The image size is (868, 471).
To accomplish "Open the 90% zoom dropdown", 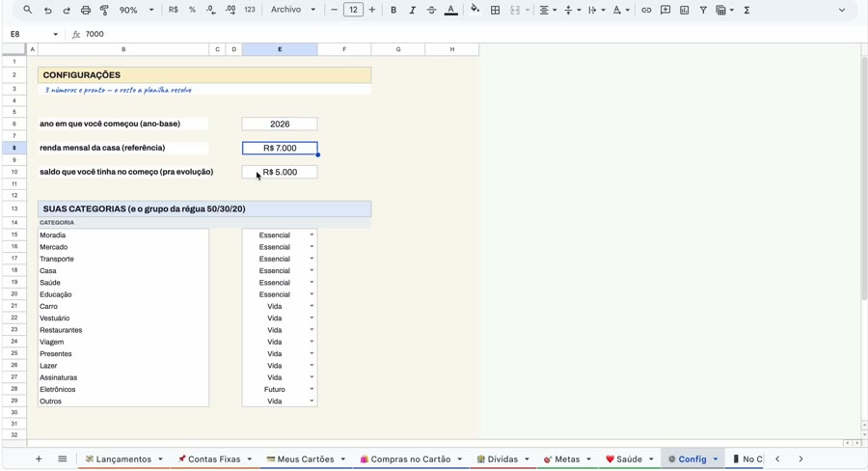I will point(136,10).
